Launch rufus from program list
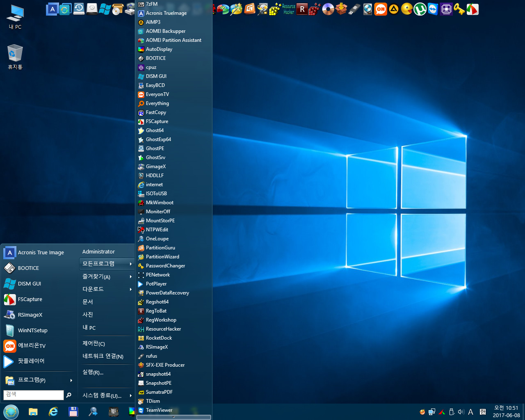Viewport: 525px width, 420px height. [174, 356]
